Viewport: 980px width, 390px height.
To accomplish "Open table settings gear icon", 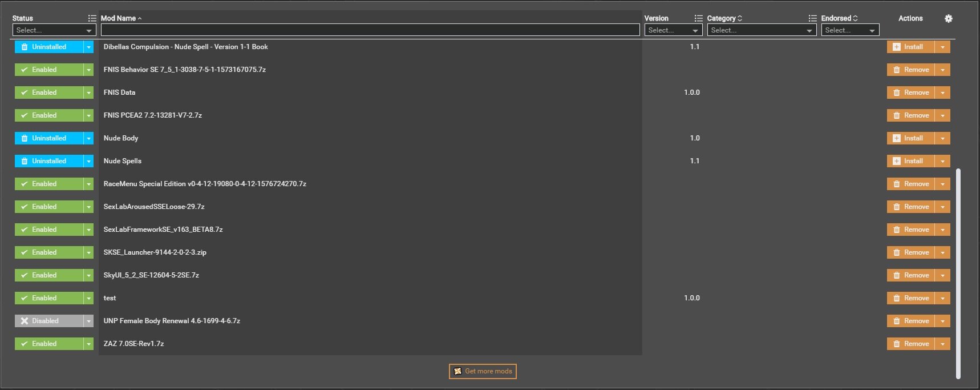I will point(948,18).
